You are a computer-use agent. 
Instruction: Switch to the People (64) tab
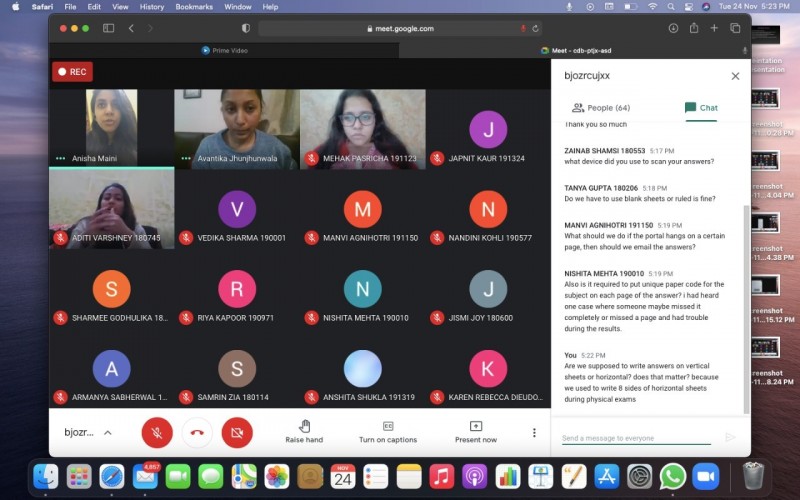[601, 108]
